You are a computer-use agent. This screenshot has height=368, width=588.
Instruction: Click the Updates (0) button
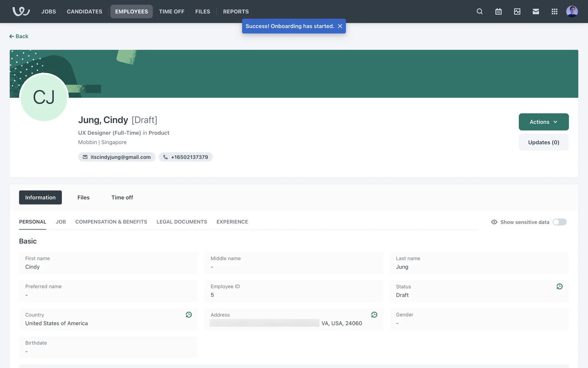point(543,142)
